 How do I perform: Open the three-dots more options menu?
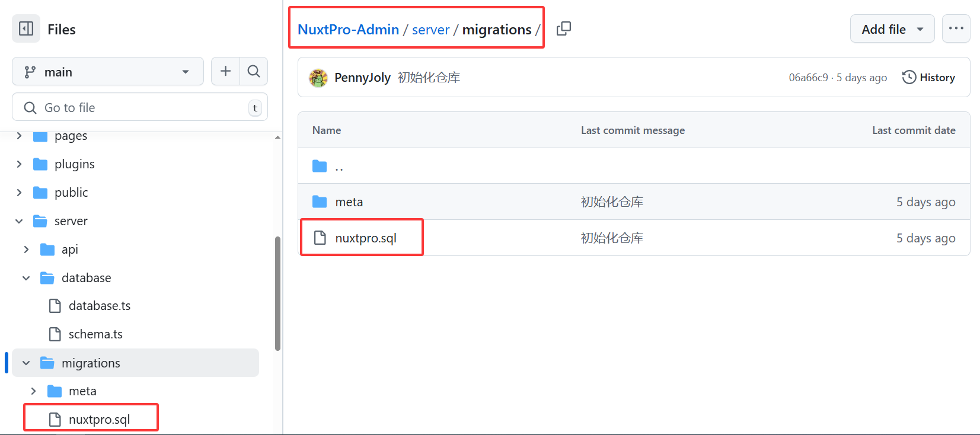(956, 28)
